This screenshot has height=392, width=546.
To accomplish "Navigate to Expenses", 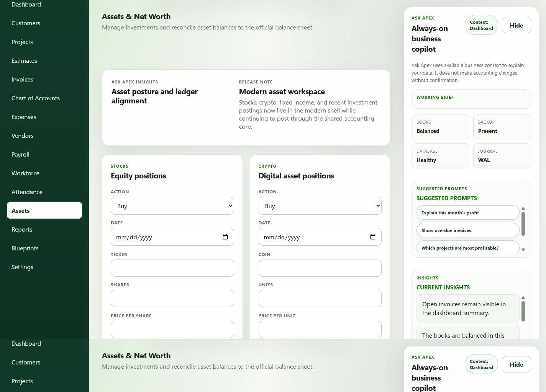I will coord(44,117).
